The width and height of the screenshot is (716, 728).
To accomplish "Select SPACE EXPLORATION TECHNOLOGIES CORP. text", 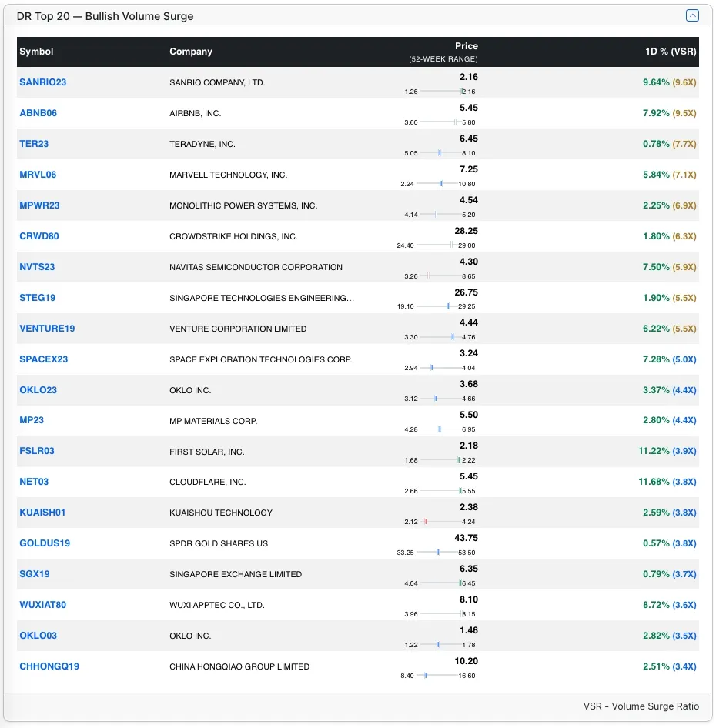I will click(261, 359).
